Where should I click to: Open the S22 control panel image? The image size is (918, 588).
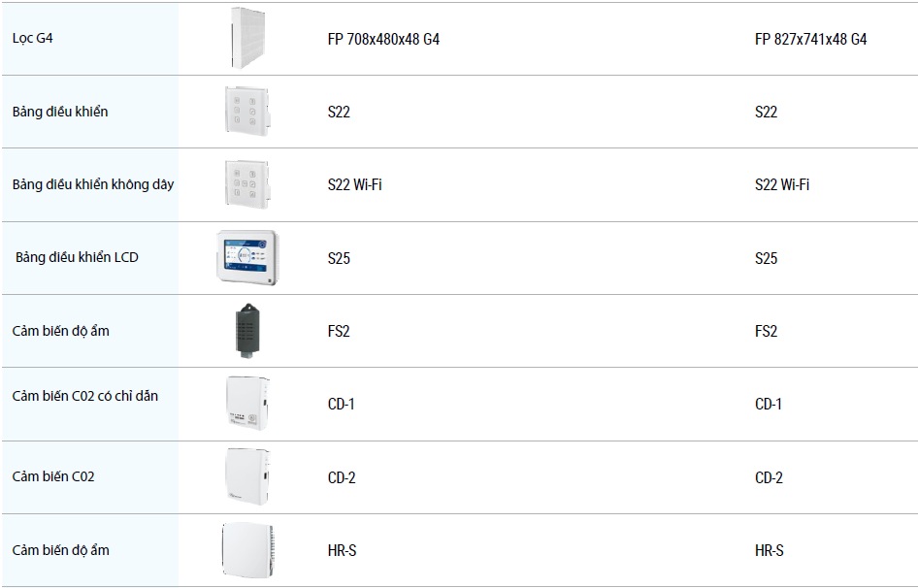pos(246,112)
